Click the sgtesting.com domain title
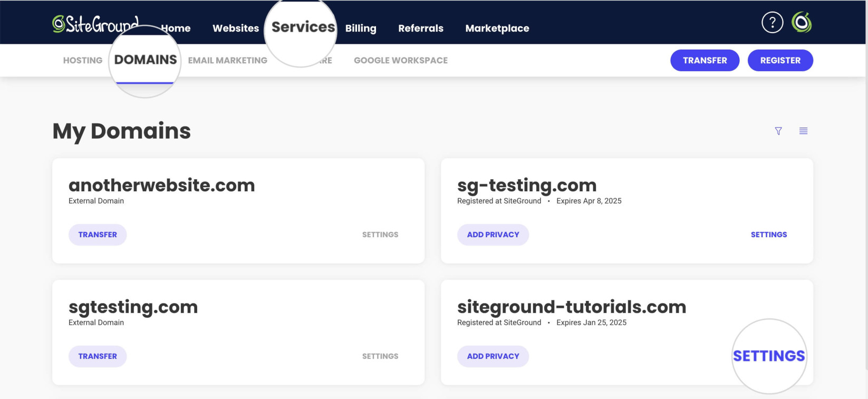Viewport: 868px width, 399px height. click(x=133, y=307)
